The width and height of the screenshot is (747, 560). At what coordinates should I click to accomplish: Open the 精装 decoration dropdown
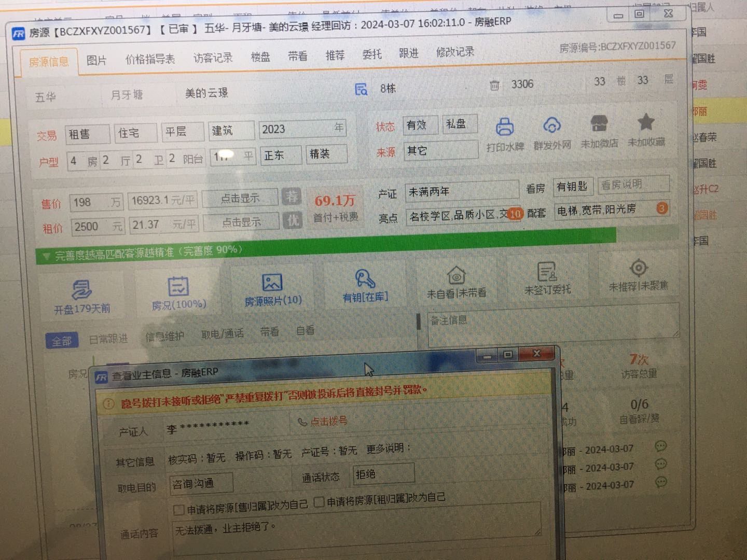[x=326, y=153]
